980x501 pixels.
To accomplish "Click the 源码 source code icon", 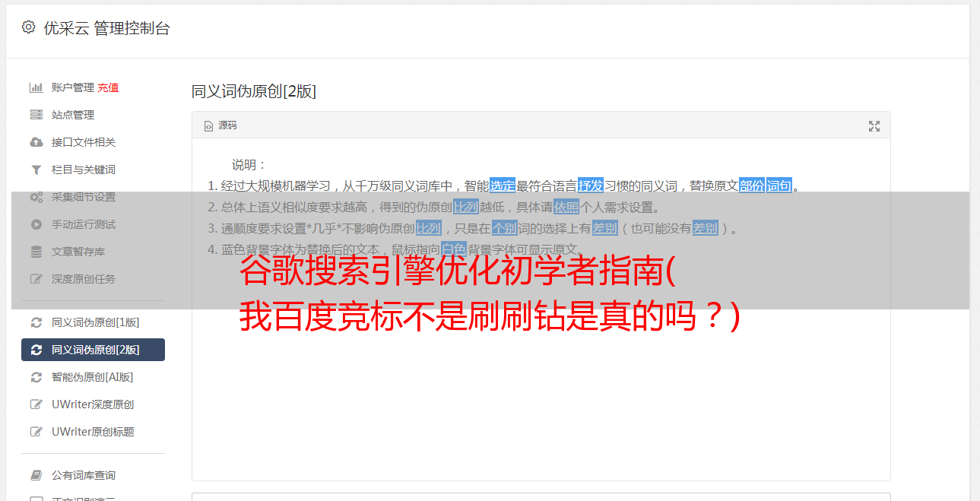I will click(208, 126).
